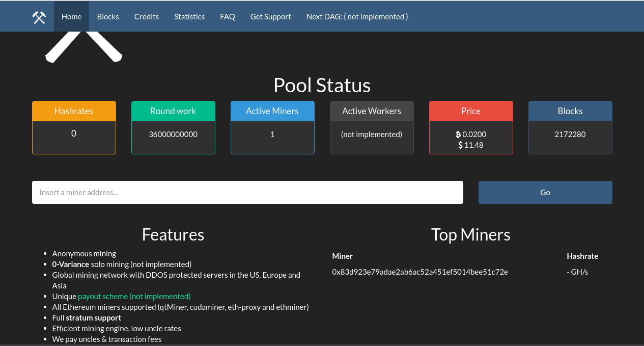Click the Pool Status heading
Viewport: 644px width, 346px height.
(x=322, y=85)
